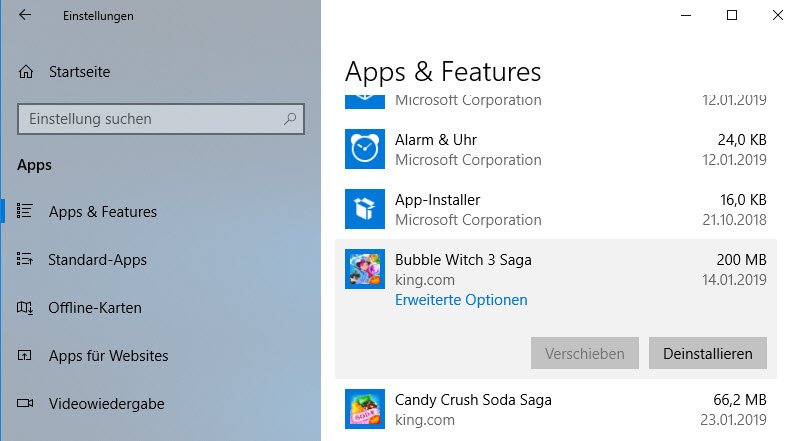Image resolution: width=800 pixels, height=441 pixels.
Task: Click the App-Installer app icon
Action: (362, 209)
